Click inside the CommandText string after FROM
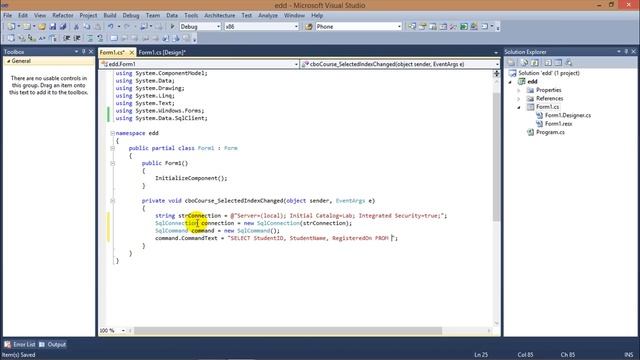Viewport: 640px width, 360px height. click(391, 238)
